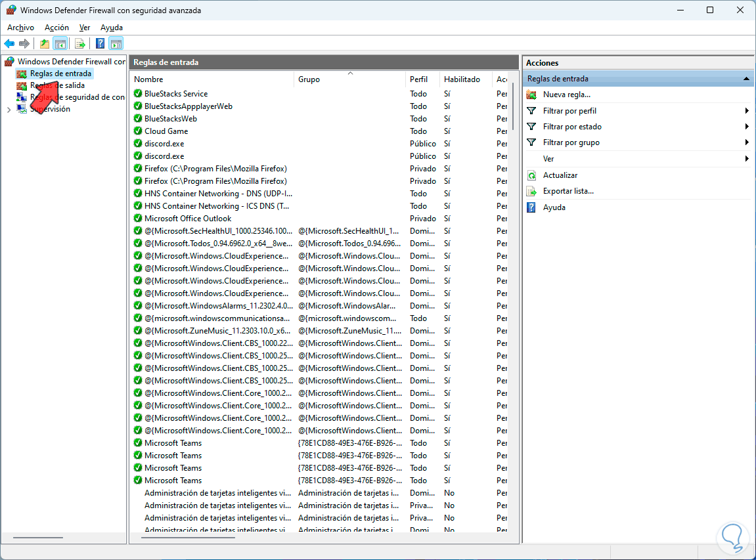Click the Reglas de seguridad de conexión tree icon
Image resolution: width=756 pixels, height=560 pixels.
pyautogui.click(x=22, y=97)
